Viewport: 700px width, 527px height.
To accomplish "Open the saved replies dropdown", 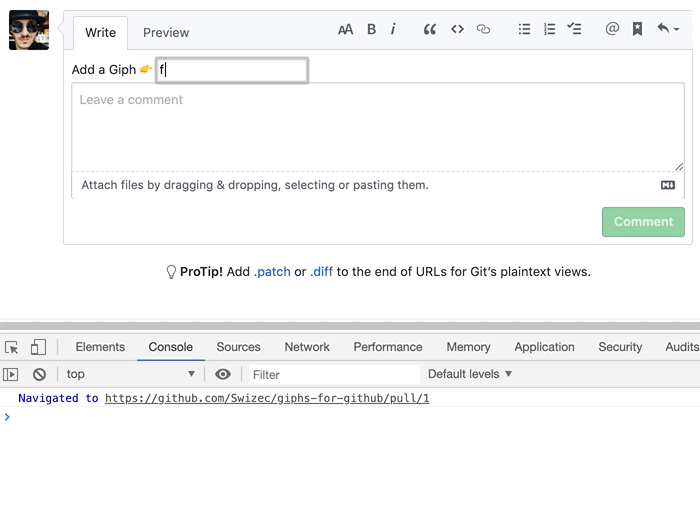I will [x=668, y=30].
